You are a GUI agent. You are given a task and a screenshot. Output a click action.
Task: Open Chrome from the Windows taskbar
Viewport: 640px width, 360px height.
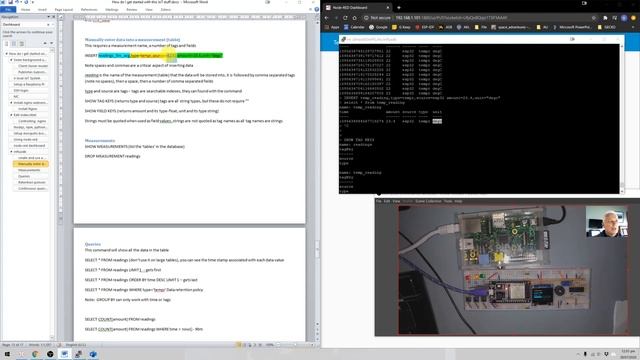[36, 354]
